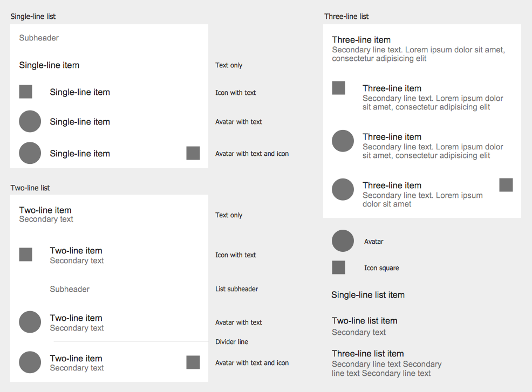532x392 pixels.
Task: Click the 'Subheader' text in the single-line list
Action: (x=39, y=38)
